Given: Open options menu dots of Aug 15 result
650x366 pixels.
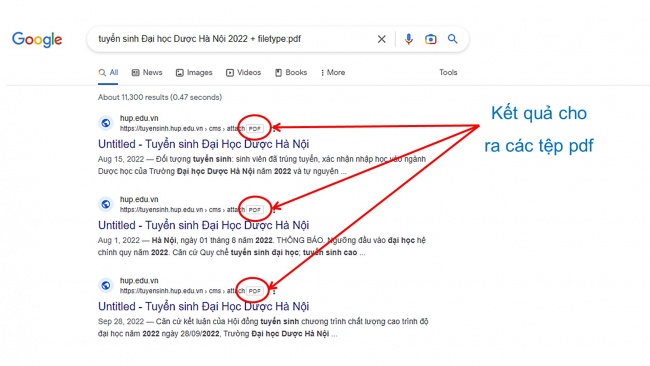Looking at the screenshot, I should click(274, 129).
